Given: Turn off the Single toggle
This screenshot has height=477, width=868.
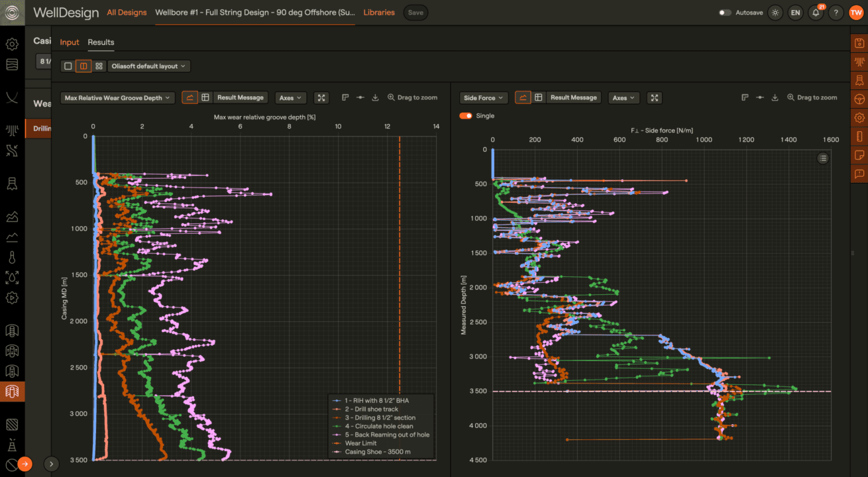Looking at the screenshot, I should point(466,116).
